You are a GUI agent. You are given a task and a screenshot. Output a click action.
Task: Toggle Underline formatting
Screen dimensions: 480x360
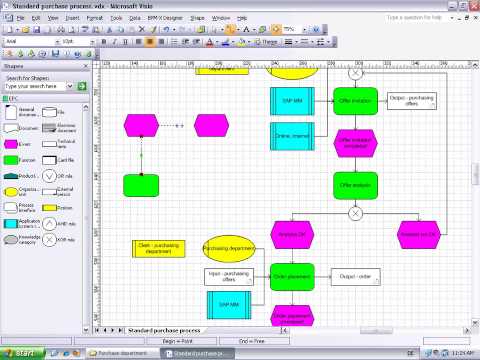125,42
